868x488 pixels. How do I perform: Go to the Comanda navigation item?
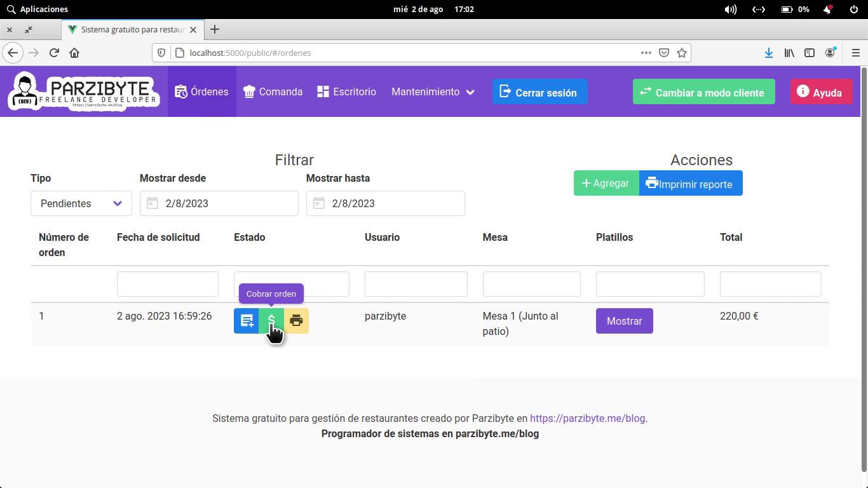pyautogui.click(x=273, y=92)
